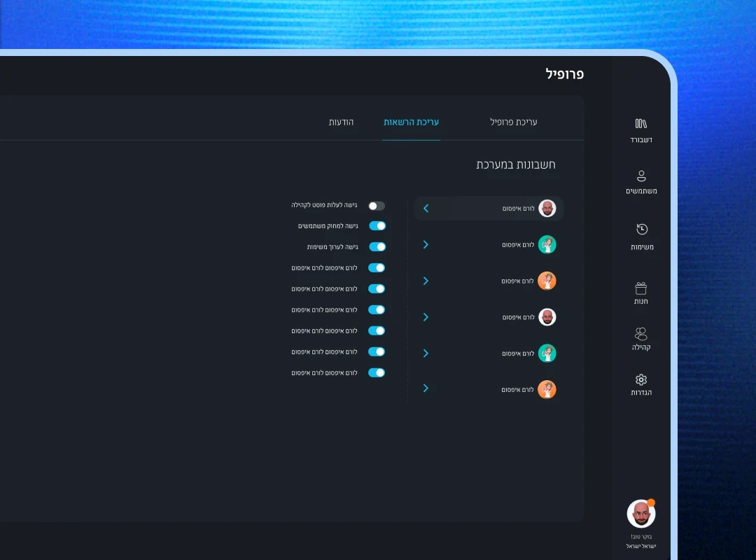The height and width of the screenshot is (560, 756).
Task: Click the green avatar in the second account row
Action: click(x=547, y=244)
